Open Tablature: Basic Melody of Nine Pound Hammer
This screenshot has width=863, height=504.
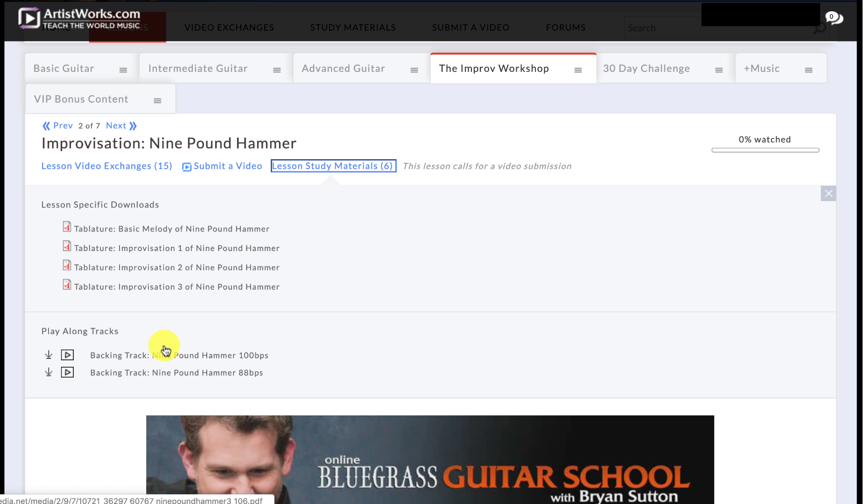click(172, 229)
